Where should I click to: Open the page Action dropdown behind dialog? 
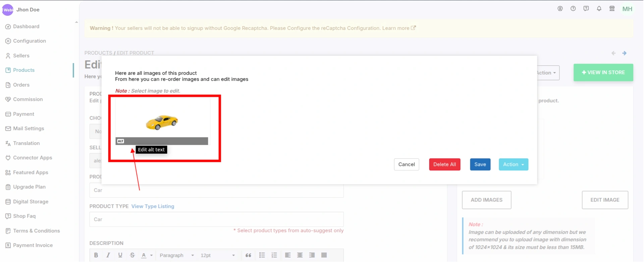click(548, 73)
